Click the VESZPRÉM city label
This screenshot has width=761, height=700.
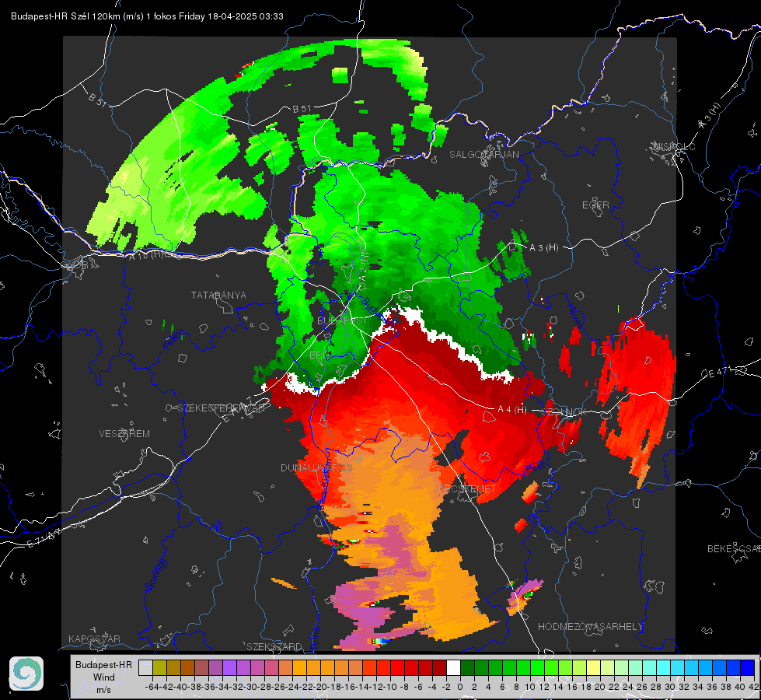124,433
